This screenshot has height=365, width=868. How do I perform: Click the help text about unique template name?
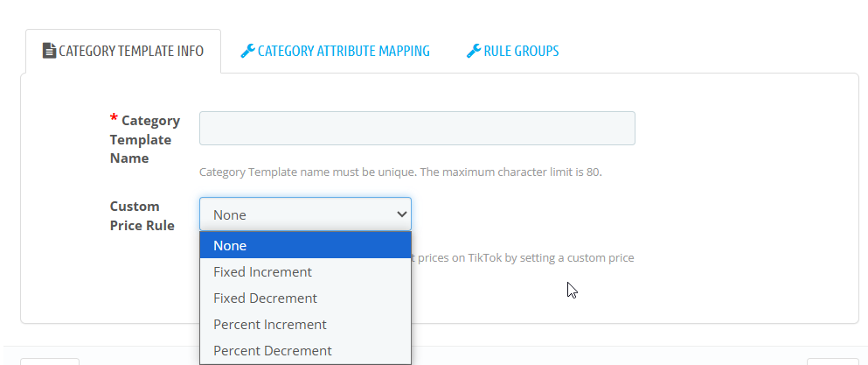(400, 172)
